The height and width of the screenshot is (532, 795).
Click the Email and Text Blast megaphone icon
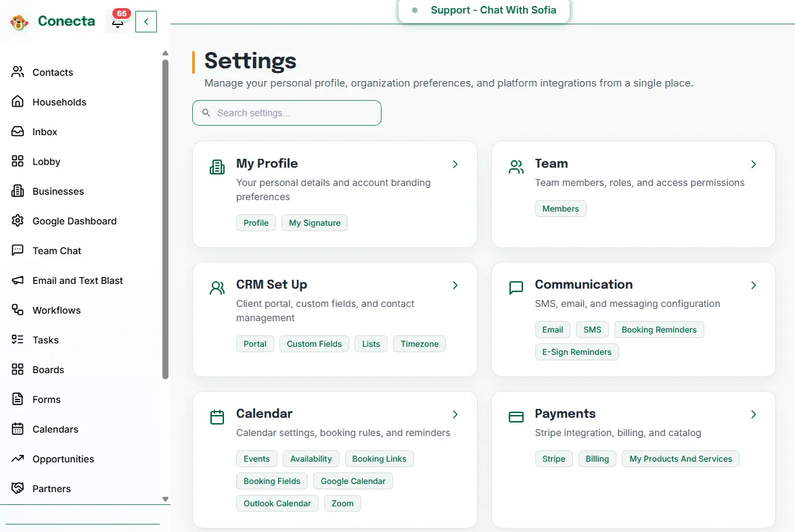(18, 281)
